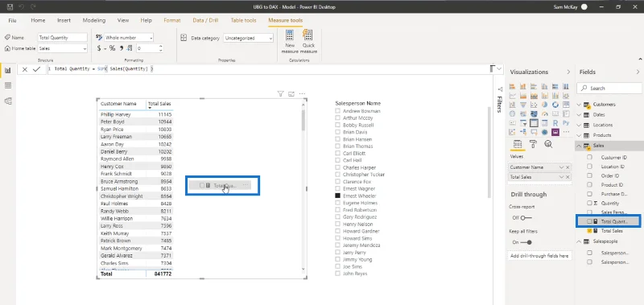Click the Undo arrow in the title bar
The width and height of the screenshot is (644, 305).
point(22,6)
